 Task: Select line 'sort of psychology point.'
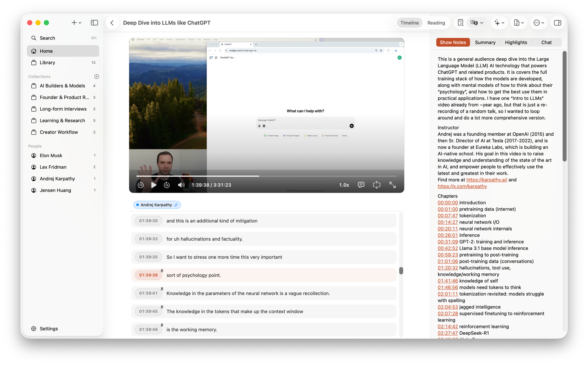[264, 275]
